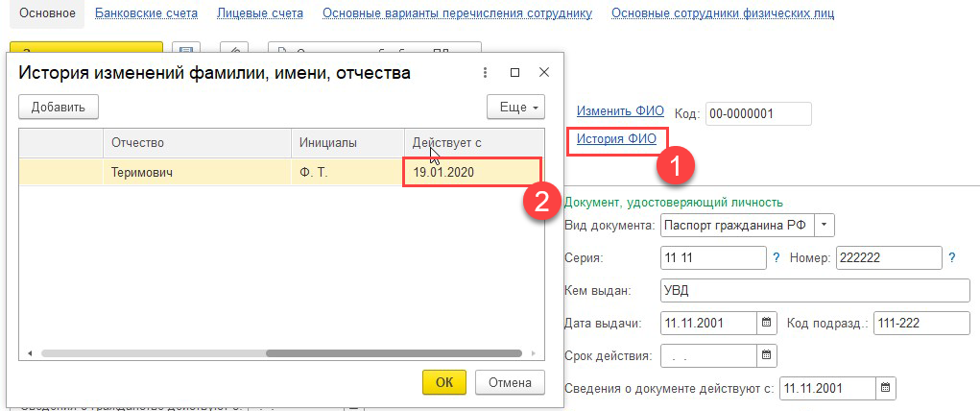The width and height of the screenshot is (980, 411).
Task: Click the help question mark beside Серия
Action: 776,257
